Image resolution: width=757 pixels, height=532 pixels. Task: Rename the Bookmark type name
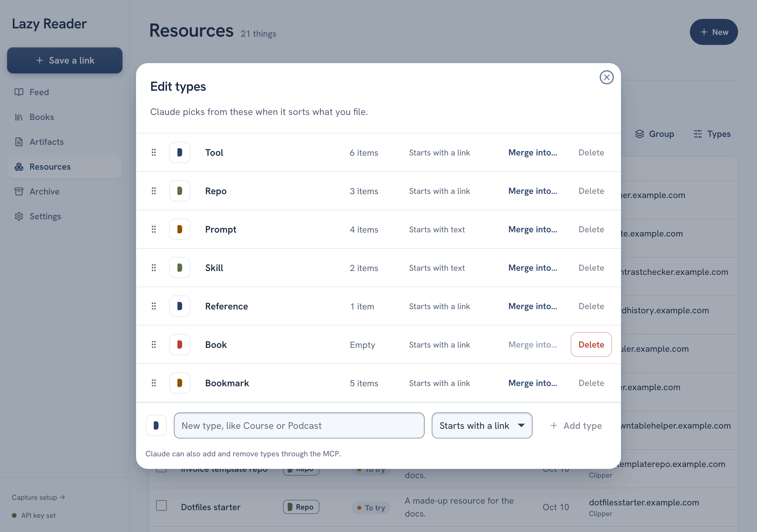(x=227, y=383)
